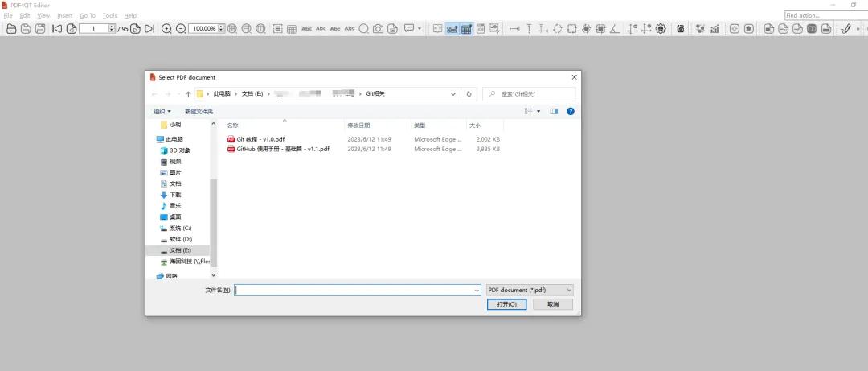Image resolution: width=868 pixels, height=371 pixels.
Task: Open the PDF document file type dropdown
Action: click(530, 290)
